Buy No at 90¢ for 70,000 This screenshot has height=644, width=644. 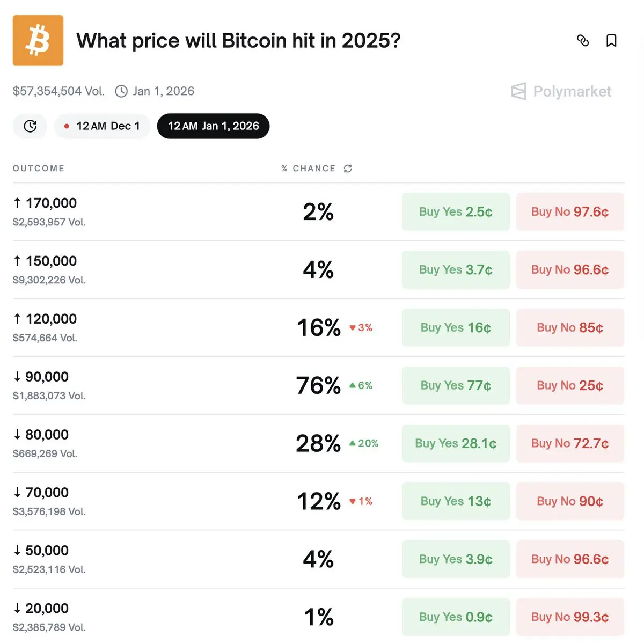point(570,502)
